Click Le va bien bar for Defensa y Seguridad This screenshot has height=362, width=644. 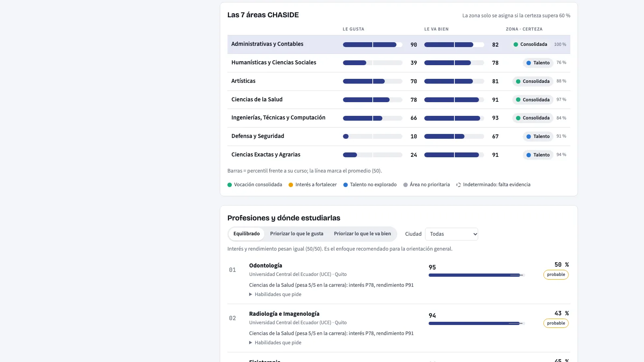[x=454, y=136]
